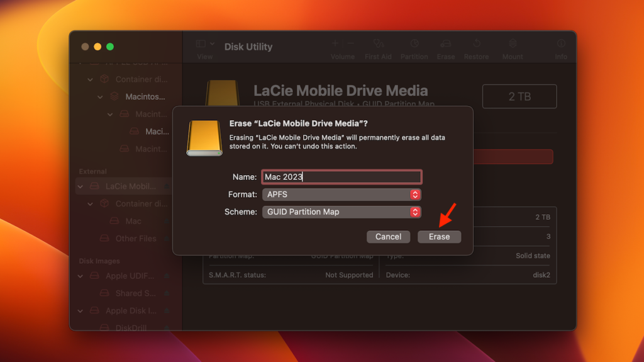644x362 pixels.
Task: Click the add Volume plus icon
Action: point(335,43)
